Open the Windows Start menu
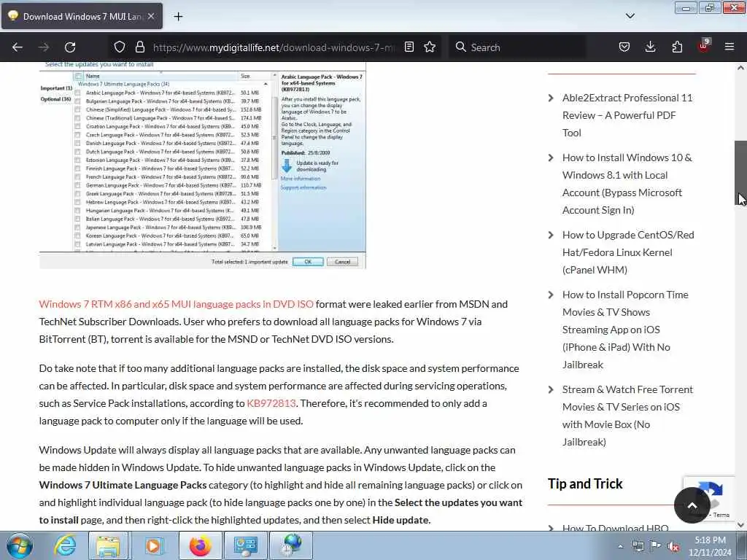Viewport: 747px width, 560px height. coord(20,545)
